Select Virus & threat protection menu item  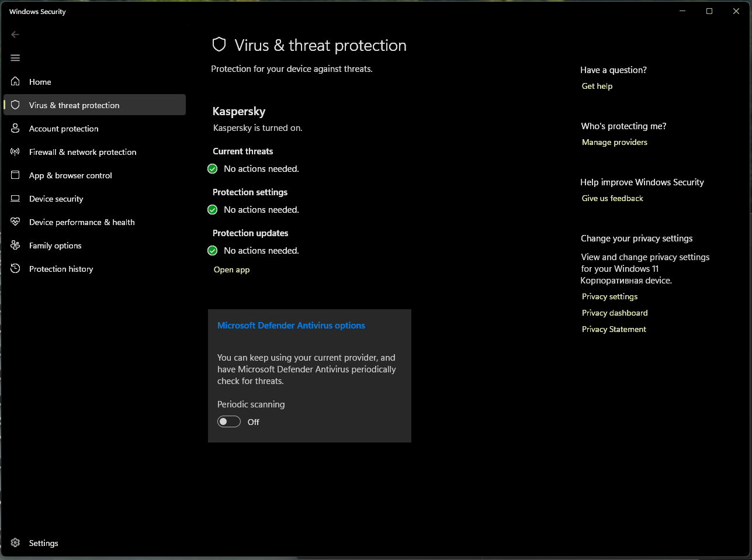pos(95,105)
